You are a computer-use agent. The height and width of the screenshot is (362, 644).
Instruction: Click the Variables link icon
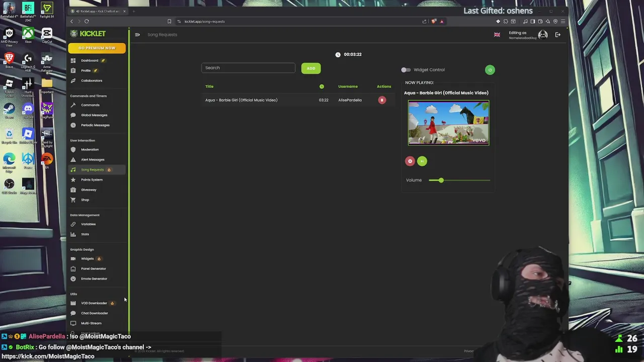(x=73, y=224)
